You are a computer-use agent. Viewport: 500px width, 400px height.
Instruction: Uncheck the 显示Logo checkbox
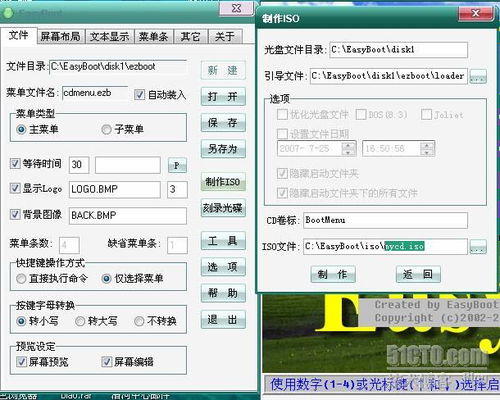15,188
